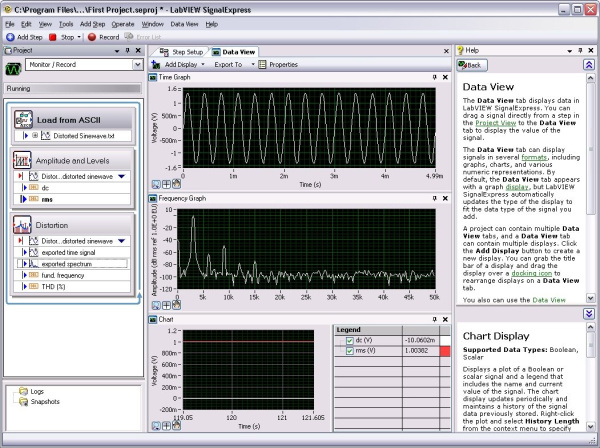Click the Add Step toolbar button
600x448 pixels.
point(22,36)
